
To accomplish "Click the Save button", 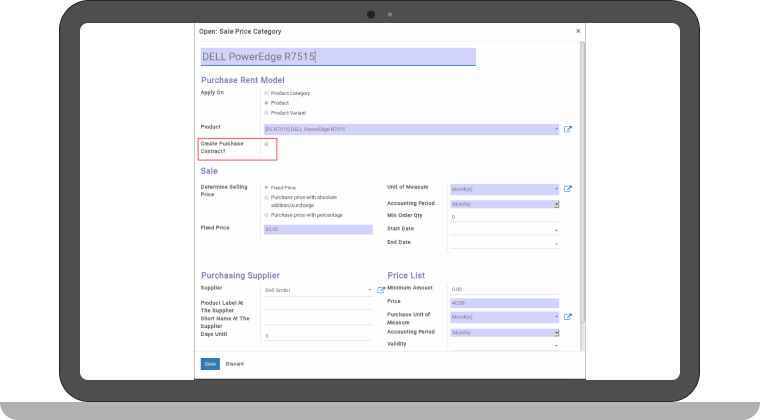I will (x=210, y=364).
